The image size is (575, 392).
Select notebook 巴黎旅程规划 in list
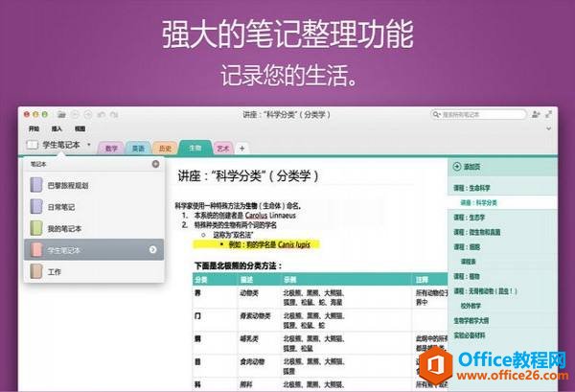94,185
